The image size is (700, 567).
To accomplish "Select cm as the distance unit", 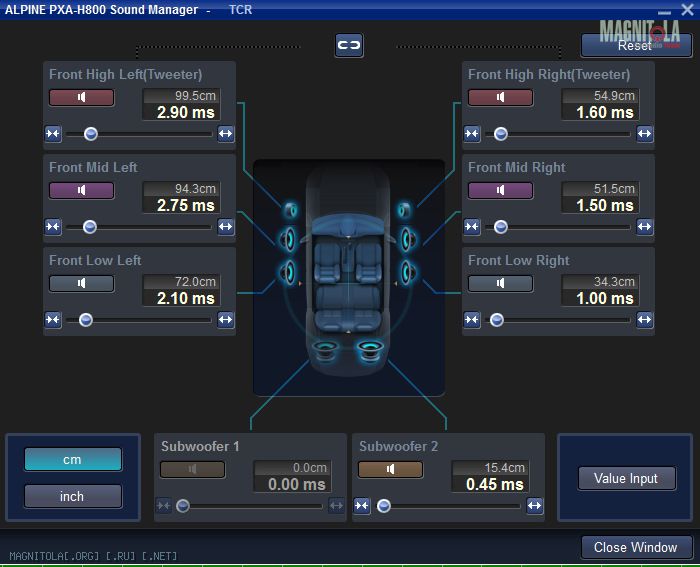I will (x=72, y=459).
